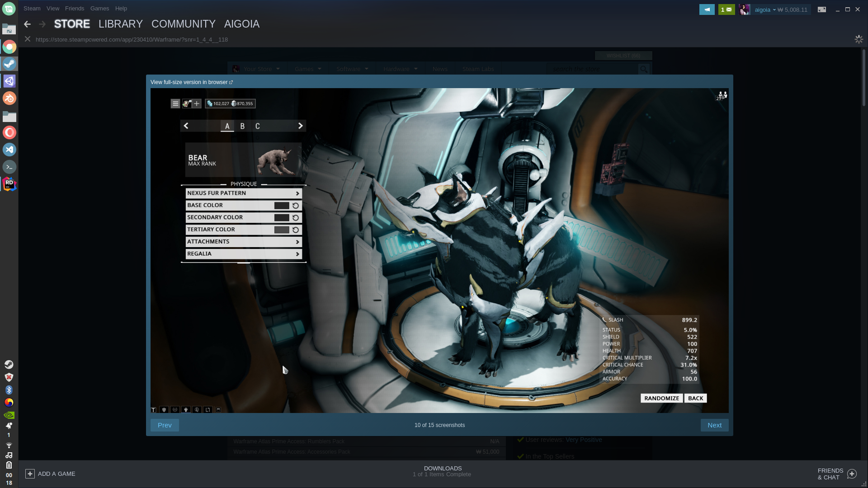Click the aigoia profile avatar picture
This screenshot has width=868, height=488.
click(744, 9)
